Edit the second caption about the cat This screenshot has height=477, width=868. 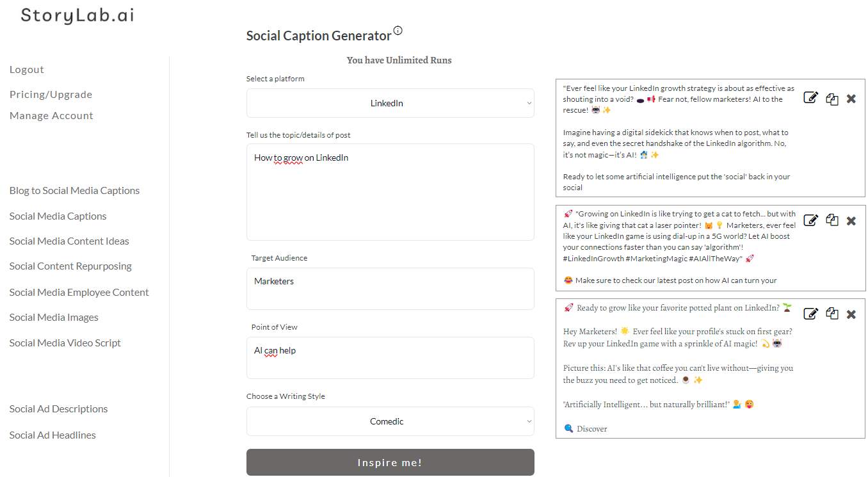click(x=810, y=221)
